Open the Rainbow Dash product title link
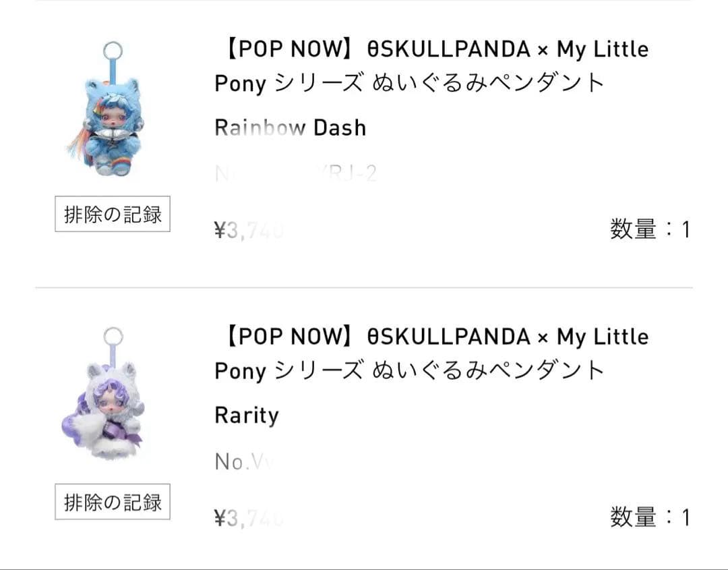This screenshot has height=570, width=728. click(431, 65)
